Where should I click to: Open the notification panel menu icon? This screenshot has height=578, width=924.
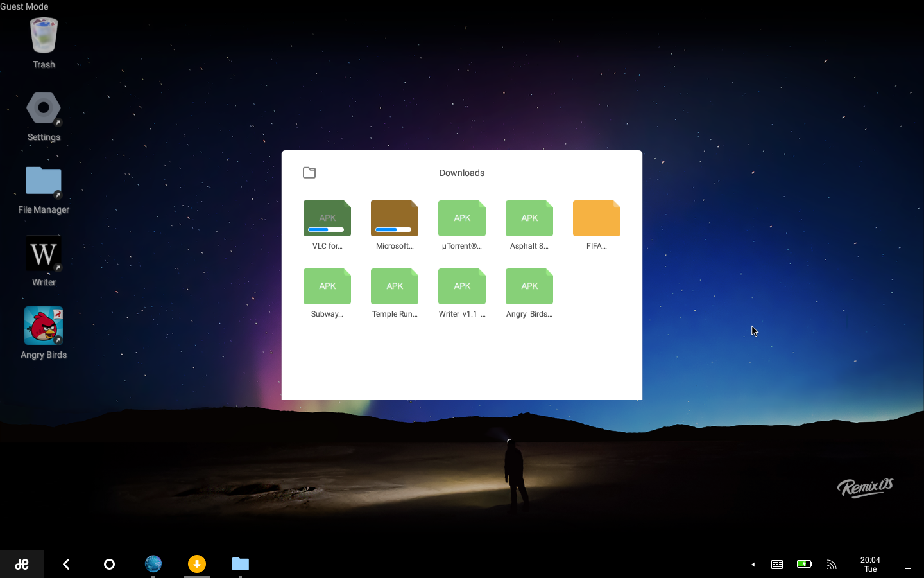(910, 565)
